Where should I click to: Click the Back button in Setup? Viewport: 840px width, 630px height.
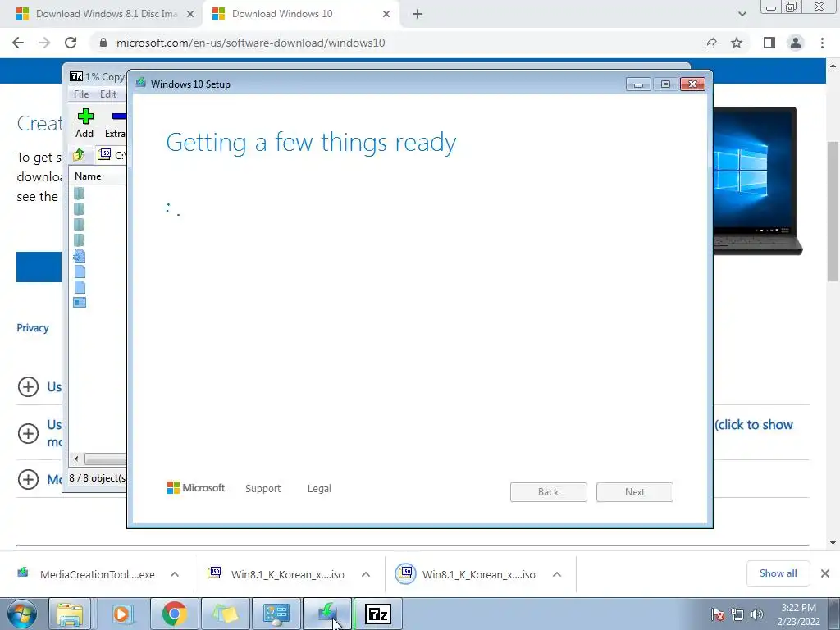tap(549, 492)
